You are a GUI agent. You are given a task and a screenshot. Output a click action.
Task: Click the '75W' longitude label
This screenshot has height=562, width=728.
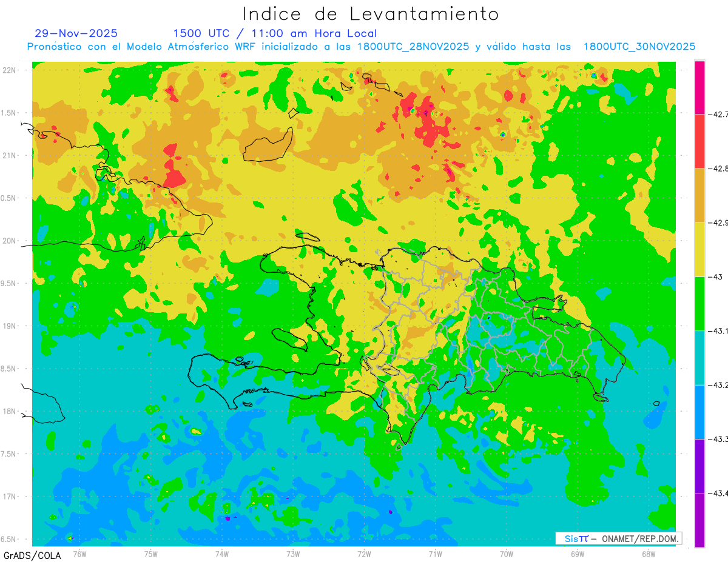pyautogui.click(x=151, y=554)
